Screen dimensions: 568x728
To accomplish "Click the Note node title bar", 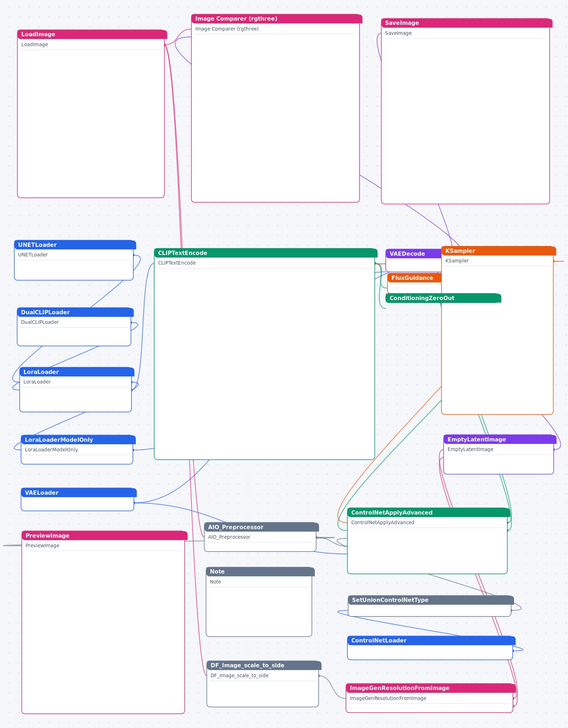I will pyautogui.click(x=260, y=572).
